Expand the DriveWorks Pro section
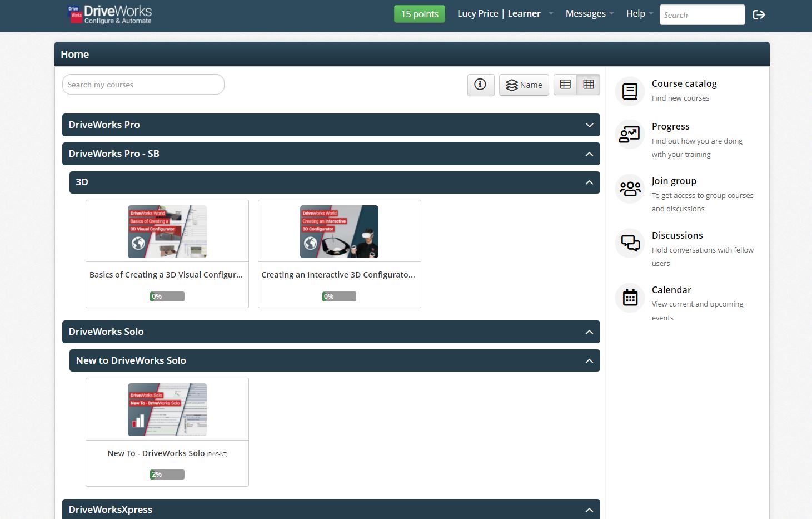Viewport: 812px width, 519px height. pos(589,125)
